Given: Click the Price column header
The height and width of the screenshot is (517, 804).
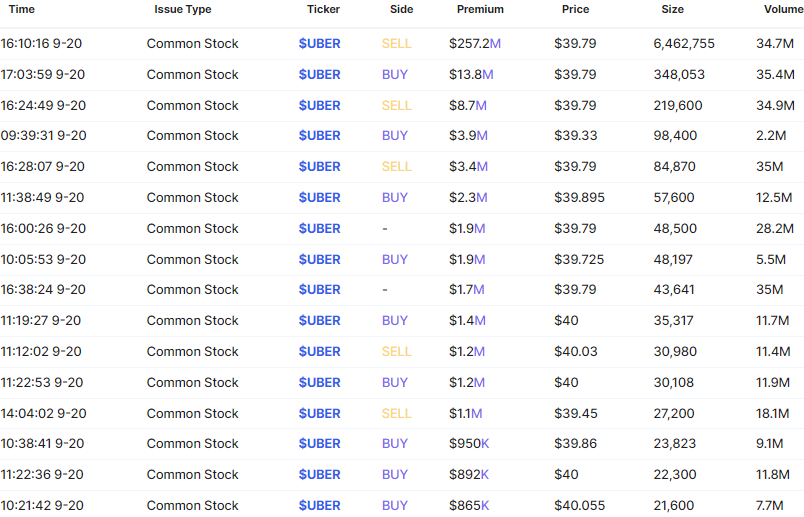Looking at the screenshot, I should click(x=575, y=9).
